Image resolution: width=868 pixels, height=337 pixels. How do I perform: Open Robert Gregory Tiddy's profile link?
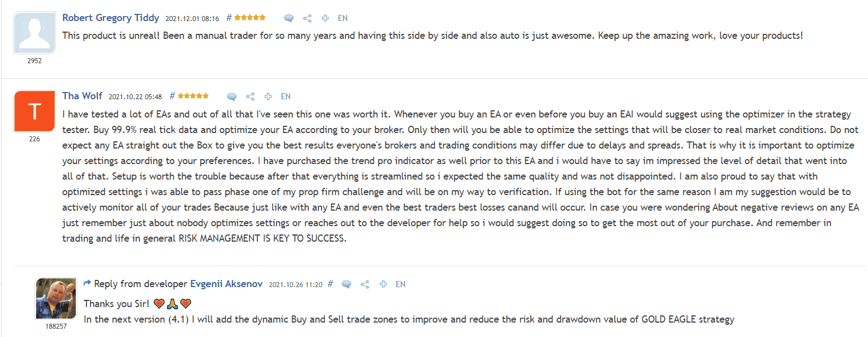tap(111, 18)
